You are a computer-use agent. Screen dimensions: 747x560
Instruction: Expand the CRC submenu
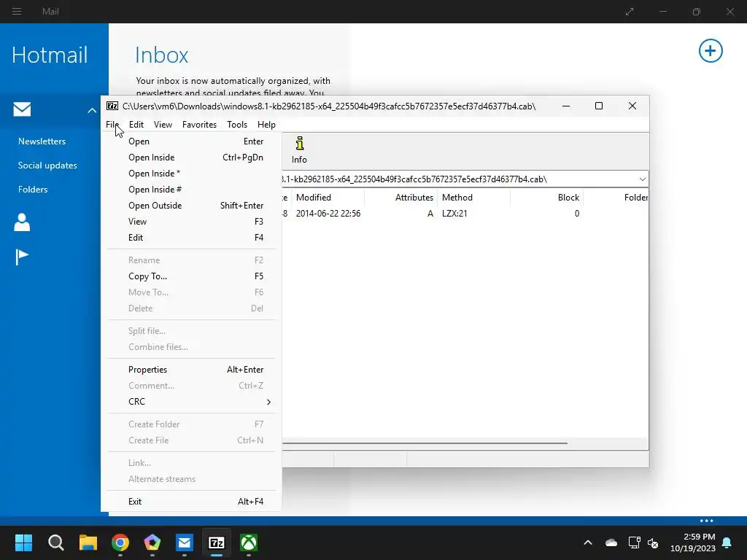191,402
